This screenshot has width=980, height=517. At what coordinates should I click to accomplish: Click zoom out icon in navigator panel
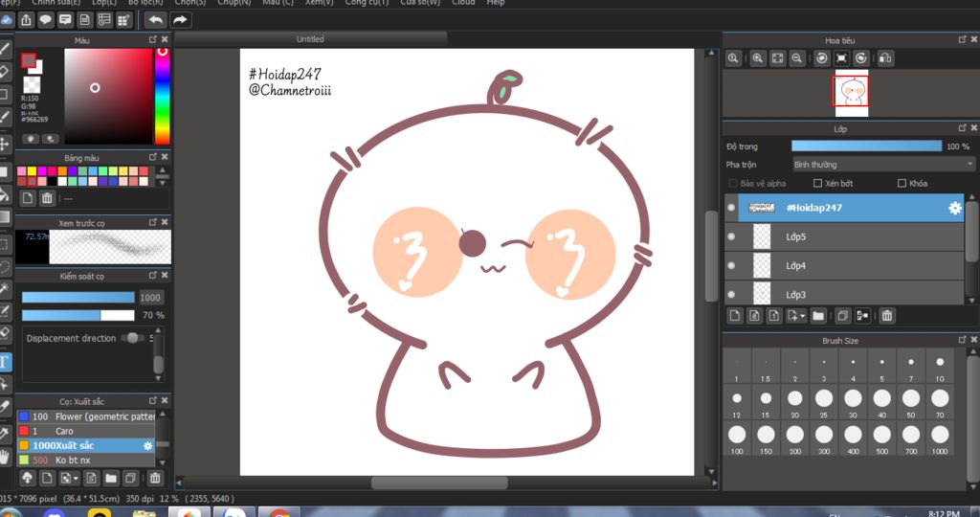796,58
